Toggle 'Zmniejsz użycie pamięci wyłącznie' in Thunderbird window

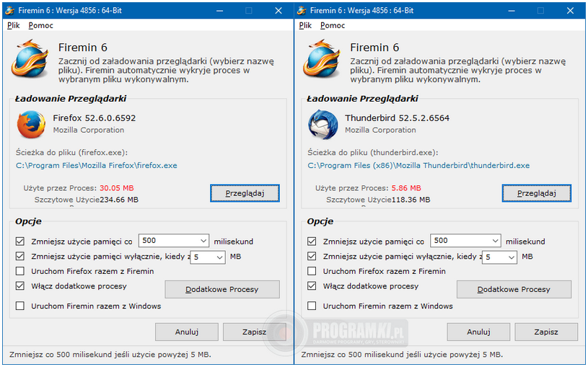tap(312, 256)
